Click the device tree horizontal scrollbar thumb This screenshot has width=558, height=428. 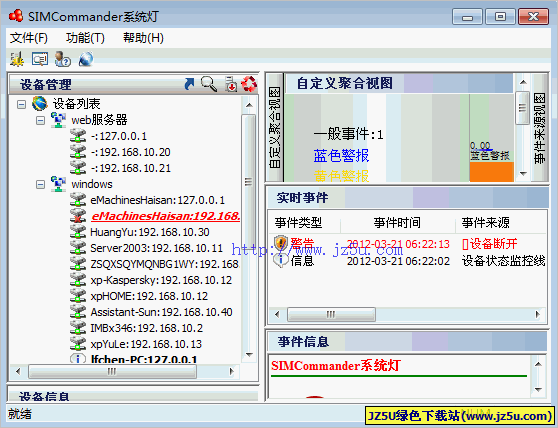112,371
